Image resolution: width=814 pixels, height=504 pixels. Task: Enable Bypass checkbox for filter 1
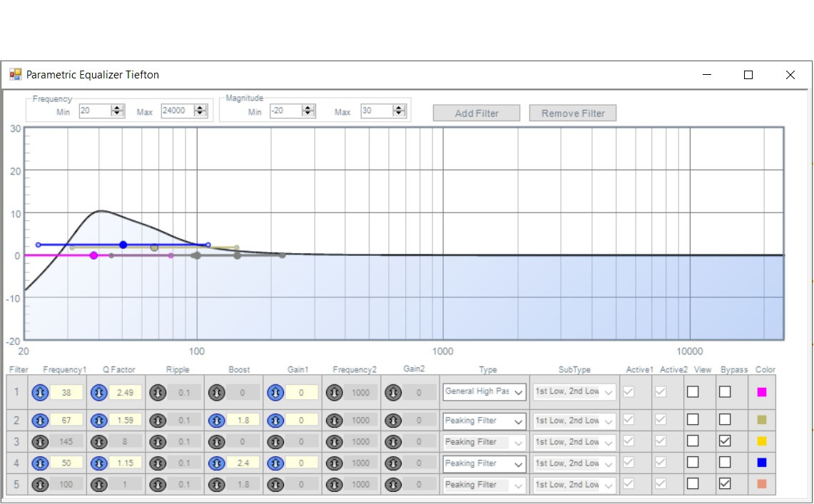pos(725,392)
